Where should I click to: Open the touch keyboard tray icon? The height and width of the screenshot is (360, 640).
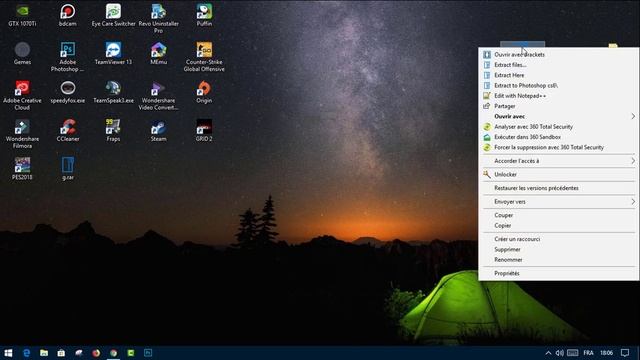click(573, 353)
